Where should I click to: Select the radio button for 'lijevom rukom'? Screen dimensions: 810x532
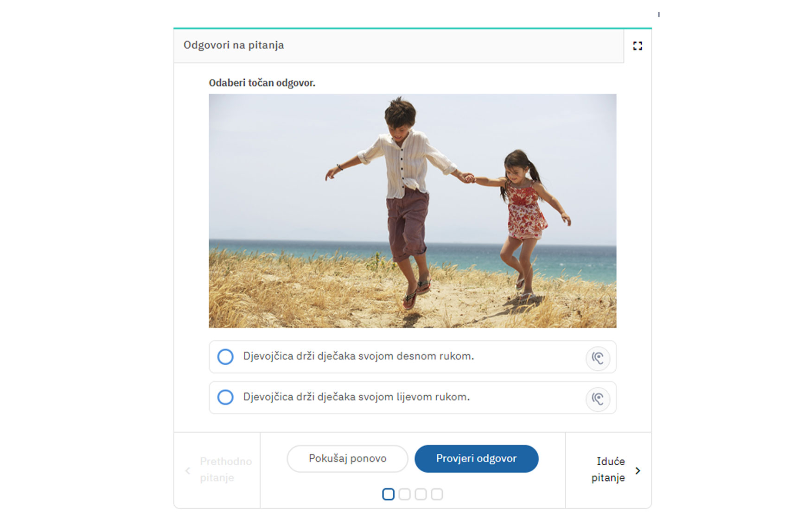pos(225,397)
